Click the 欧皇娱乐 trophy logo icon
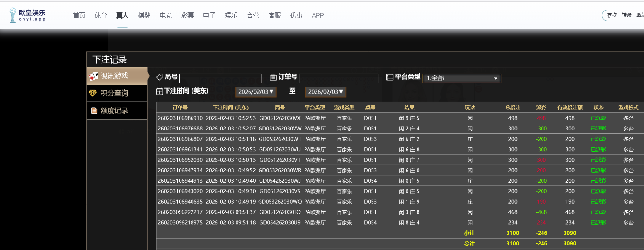 click(x=13, y=15)
